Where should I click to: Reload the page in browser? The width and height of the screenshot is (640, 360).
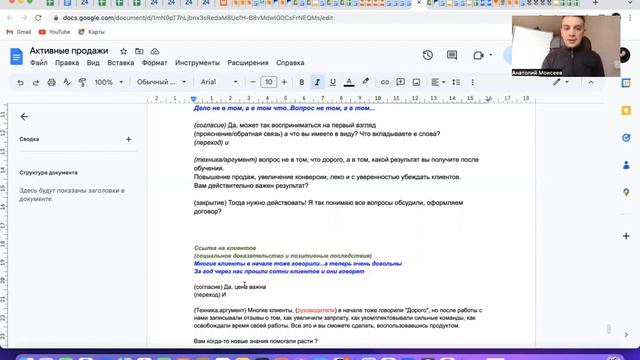click(38, 18)
